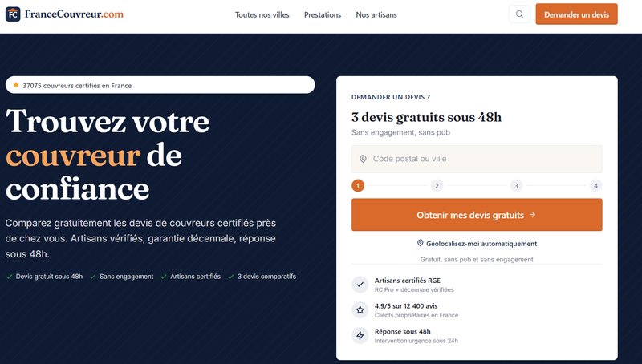
Task: Click the Devis gratuit sous 48h text
Action: point(49,277)
